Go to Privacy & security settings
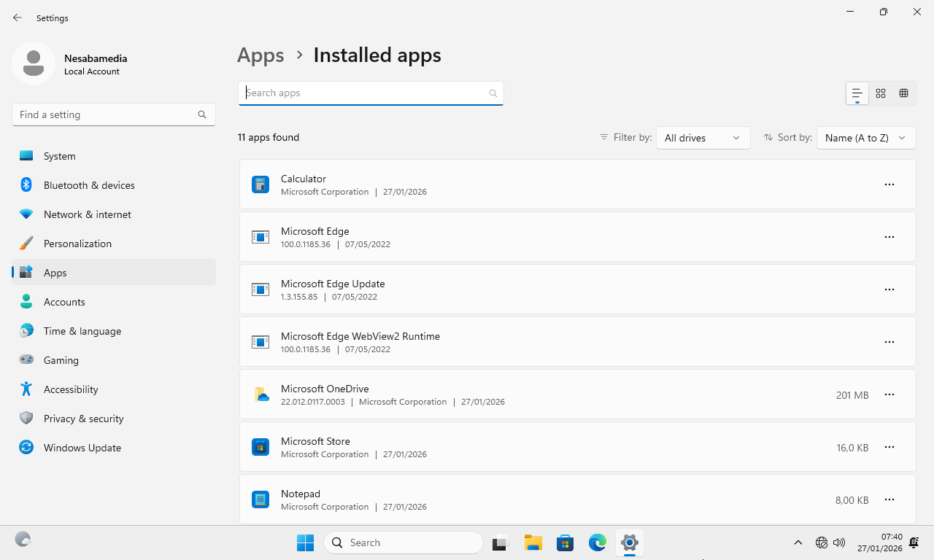934x560 pixels. click(83, 419)
